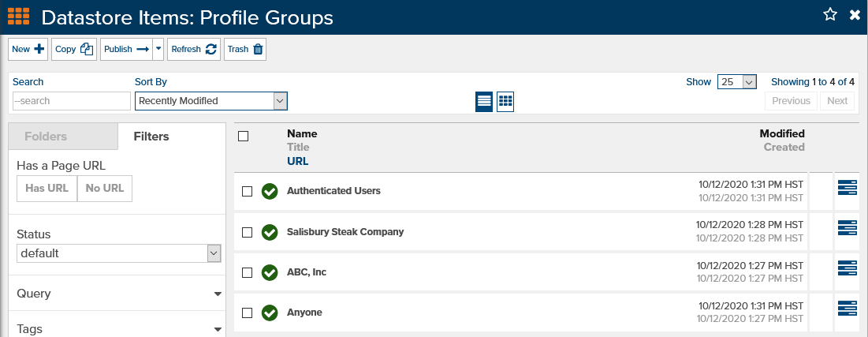
Task: Click the Name column header
Action: [x=302, y=133]
